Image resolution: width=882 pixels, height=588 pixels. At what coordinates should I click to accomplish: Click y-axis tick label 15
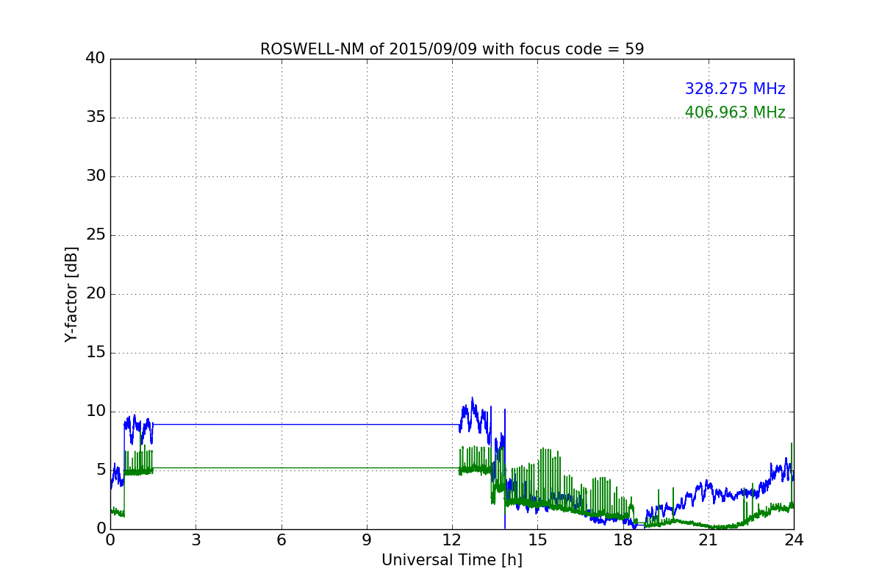(96, 353)
